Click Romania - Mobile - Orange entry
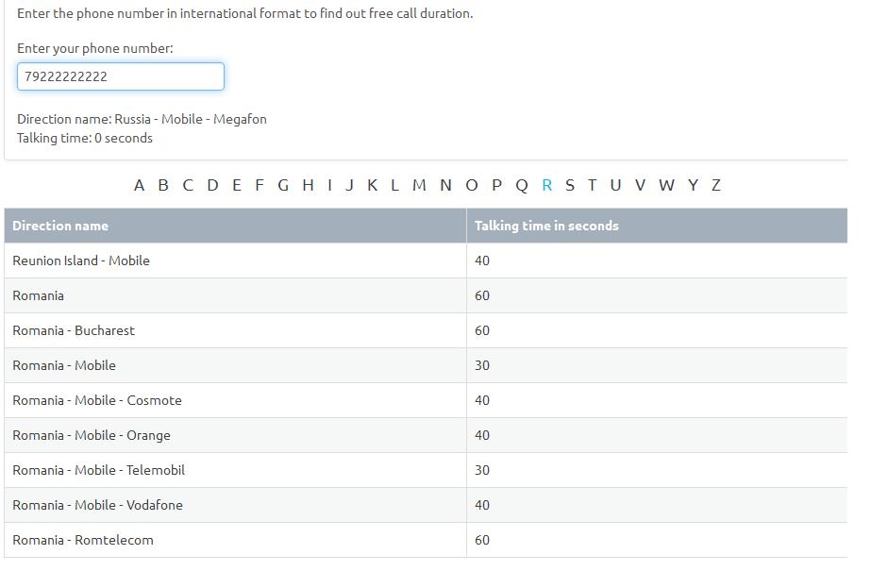 (92, 435)
